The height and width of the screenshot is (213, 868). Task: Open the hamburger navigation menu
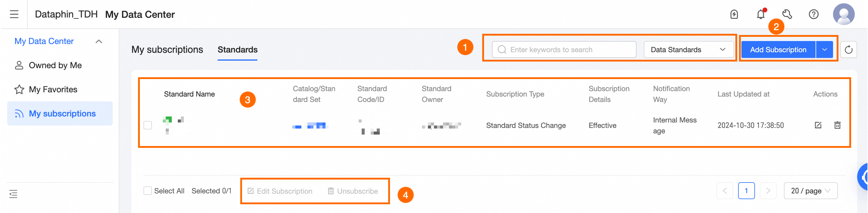pos(14,14)
